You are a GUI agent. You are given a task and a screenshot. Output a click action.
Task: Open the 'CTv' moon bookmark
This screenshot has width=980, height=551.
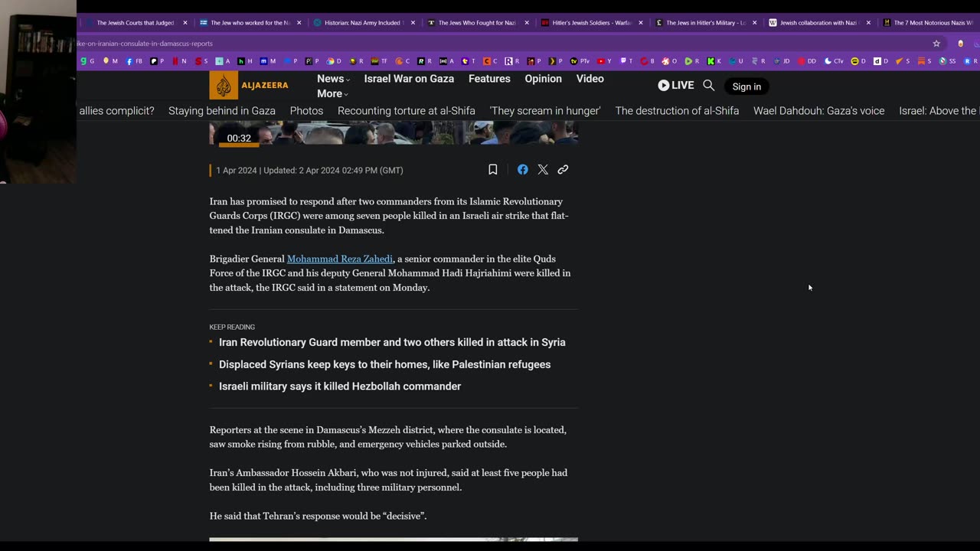[x=835, y=61]
